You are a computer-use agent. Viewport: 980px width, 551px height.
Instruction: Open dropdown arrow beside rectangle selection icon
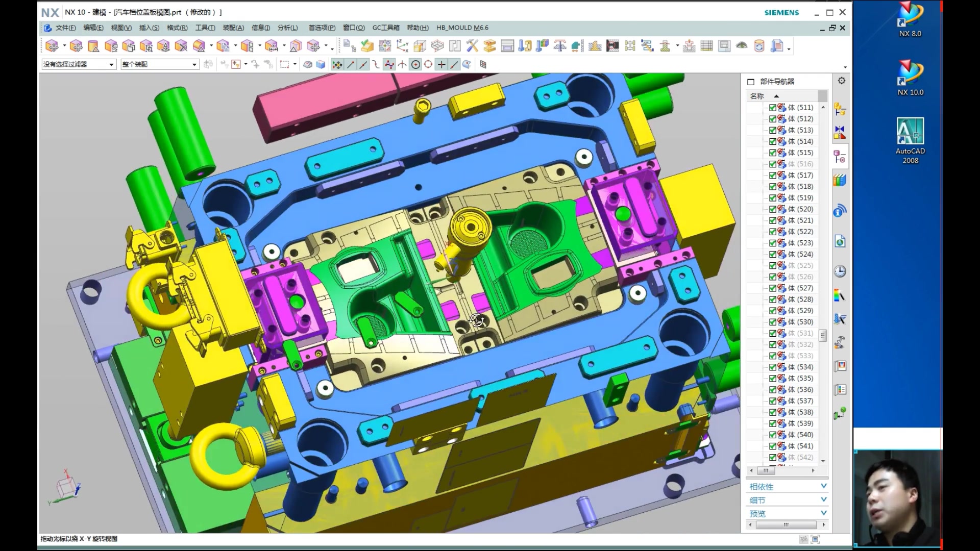pos(295,64)
